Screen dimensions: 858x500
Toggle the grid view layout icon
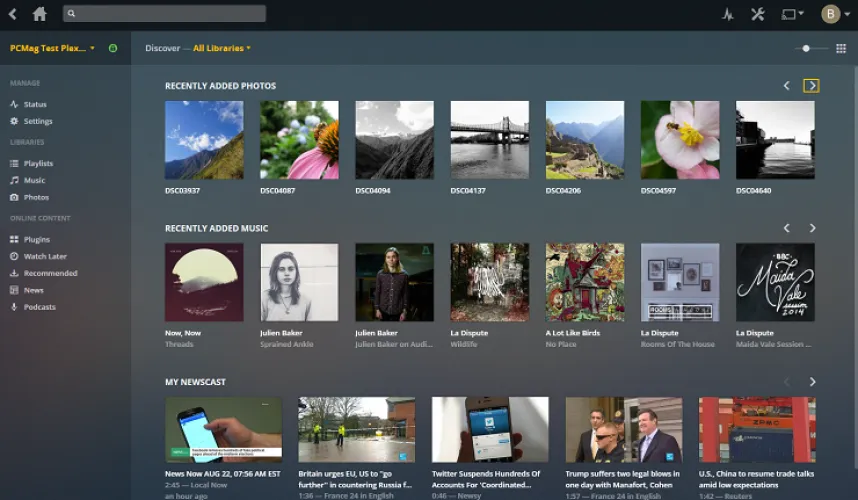(x=840, y=48)
